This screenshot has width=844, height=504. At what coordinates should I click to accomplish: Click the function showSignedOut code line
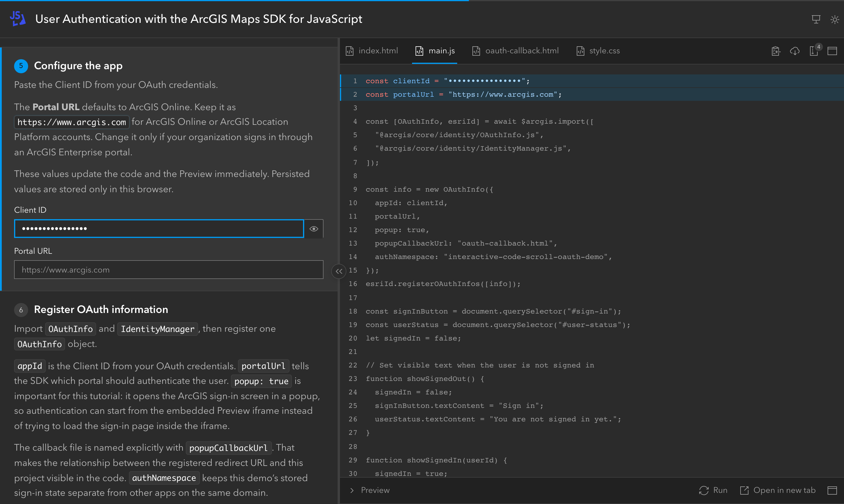coord(425,378)
